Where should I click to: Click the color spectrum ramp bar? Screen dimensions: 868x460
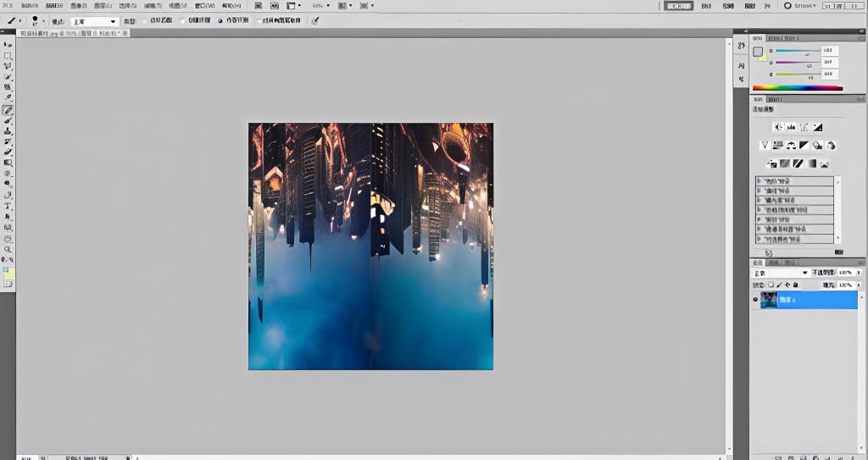click(797, 87)
